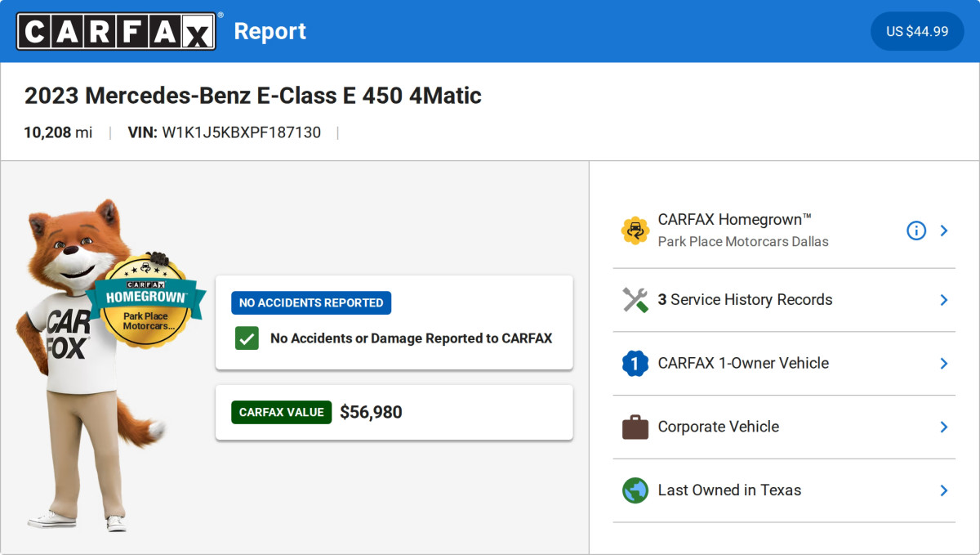Click the 2023 Mercedes-Benz E-Class title
Screen dimensions: 980x555
point(253,96)
